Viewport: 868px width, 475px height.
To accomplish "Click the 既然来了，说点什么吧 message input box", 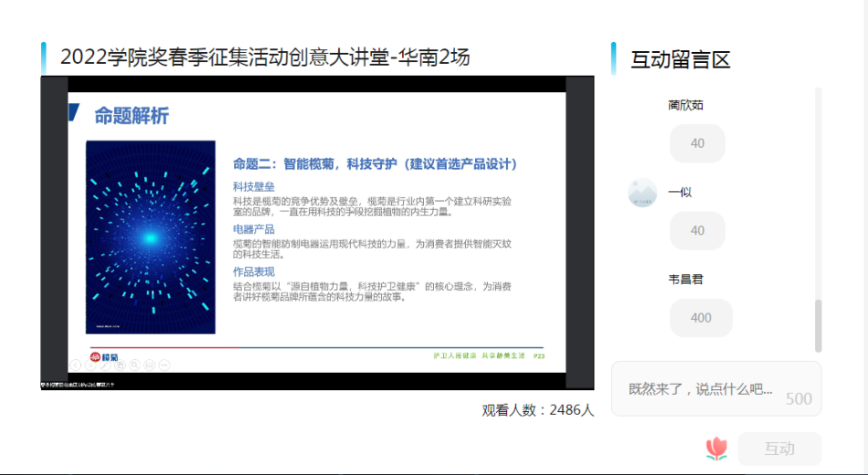I will 716,388.
